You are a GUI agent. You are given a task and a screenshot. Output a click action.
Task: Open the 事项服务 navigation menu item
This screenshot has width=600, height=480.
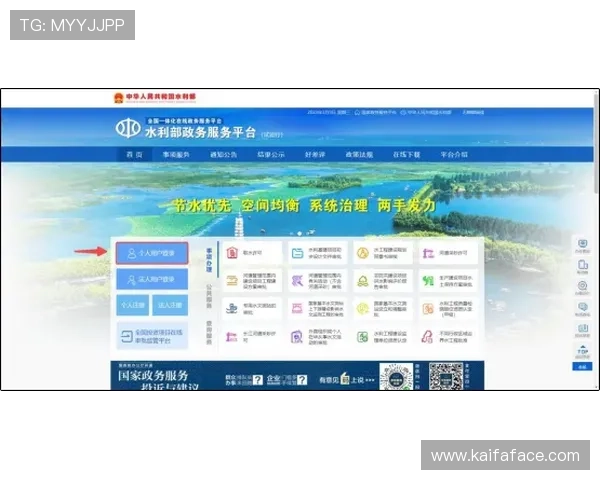pyautogui.click(x=176, y=155)
